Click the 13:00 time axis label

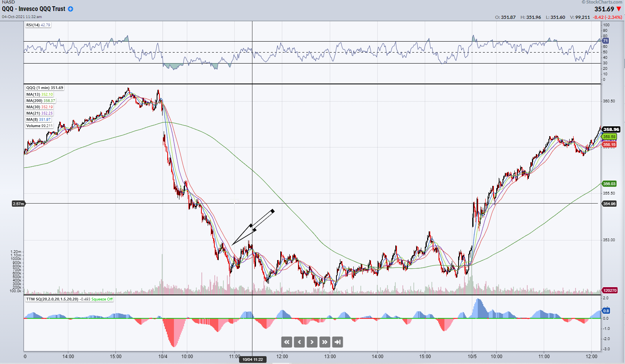point(330,357)
